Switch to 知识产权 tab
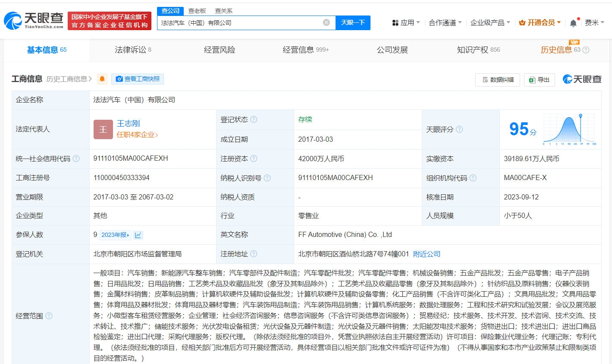 tap(478, 50)
